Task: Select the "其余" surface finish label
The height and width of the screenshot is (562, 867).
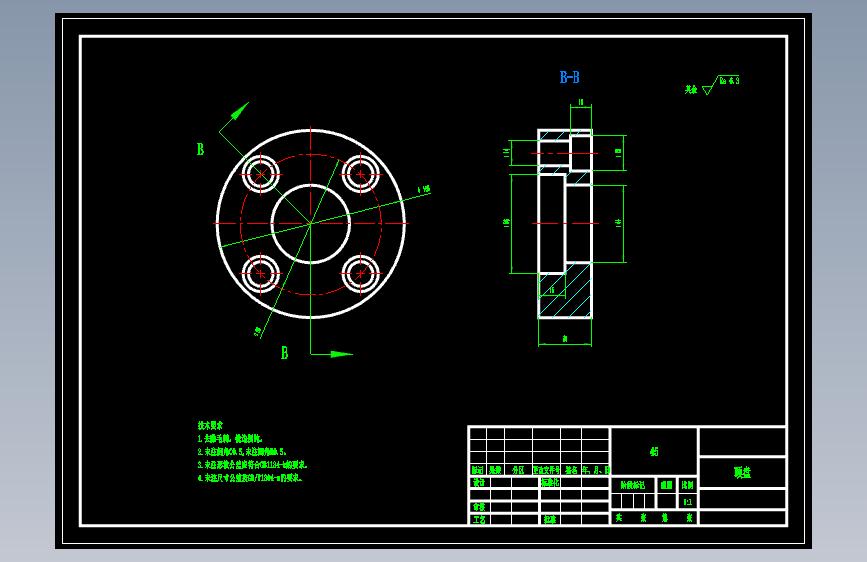Action: (x=691, y=89)
